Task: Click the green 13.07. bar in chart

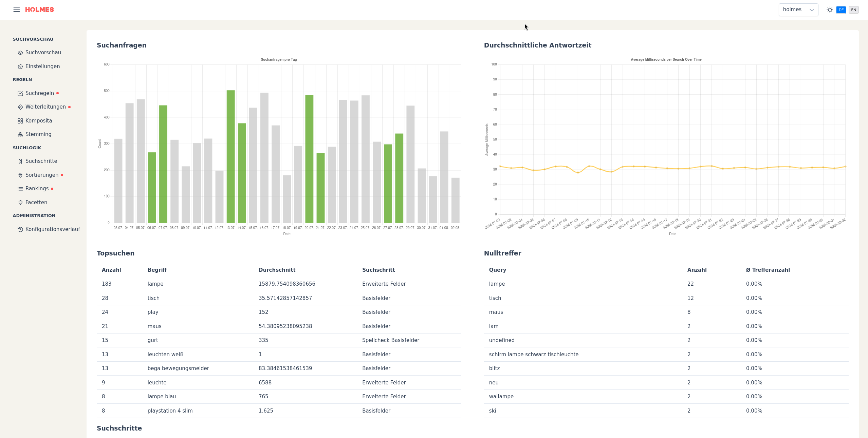Action: click(230, 156)
